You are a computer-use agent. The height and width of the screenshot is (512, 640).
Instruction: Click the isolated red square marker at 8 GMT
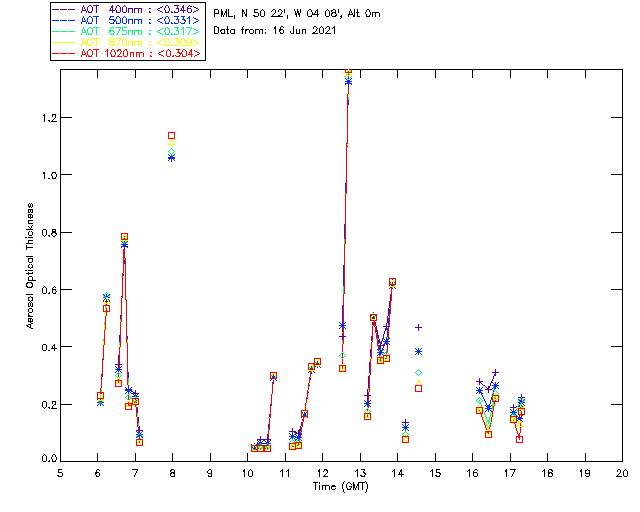[x=172, y=136]
